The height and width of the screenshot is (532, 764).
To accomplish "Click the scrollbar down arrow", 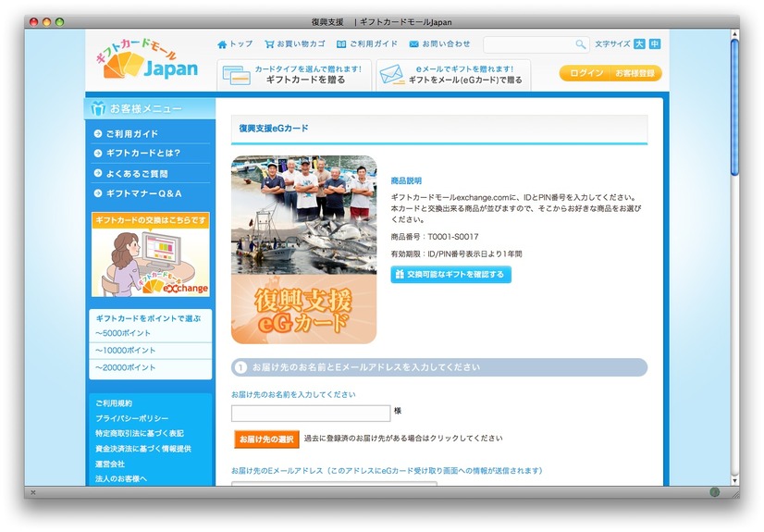I will tap(734, 481).
